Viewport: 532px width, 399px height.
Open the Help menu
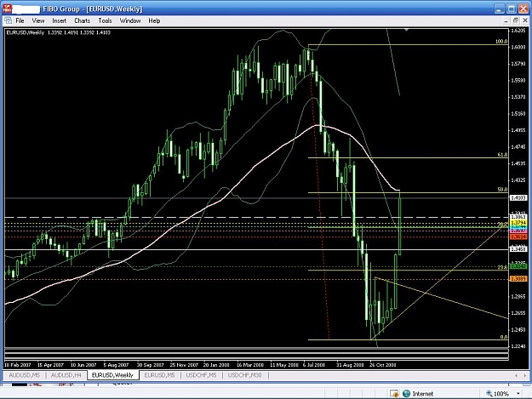pyautogui.click(x=154, y=20)
